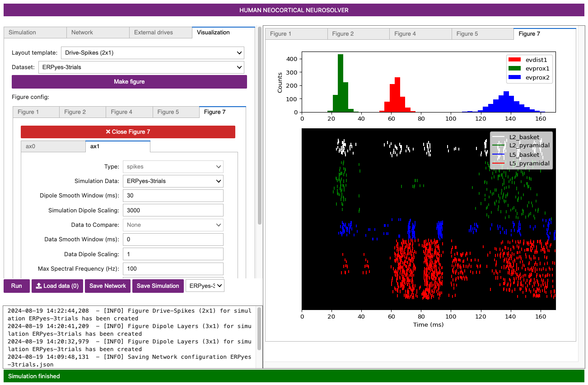This screenshot has height=385, width=588.
Task: Open the Data to Compare dropdown
Action: 173,225
